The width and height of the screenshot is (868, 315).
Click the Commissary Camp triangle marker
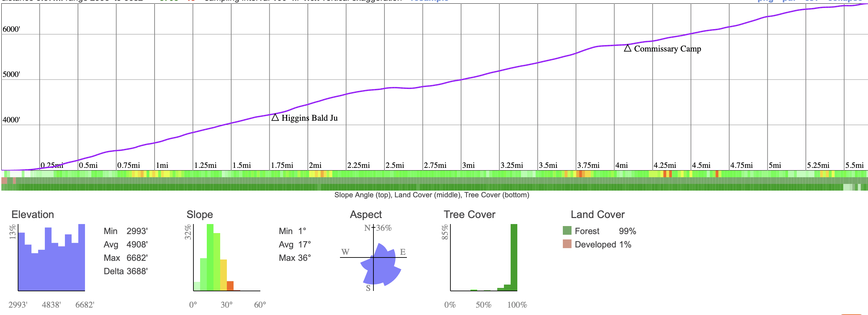[627, 48]
